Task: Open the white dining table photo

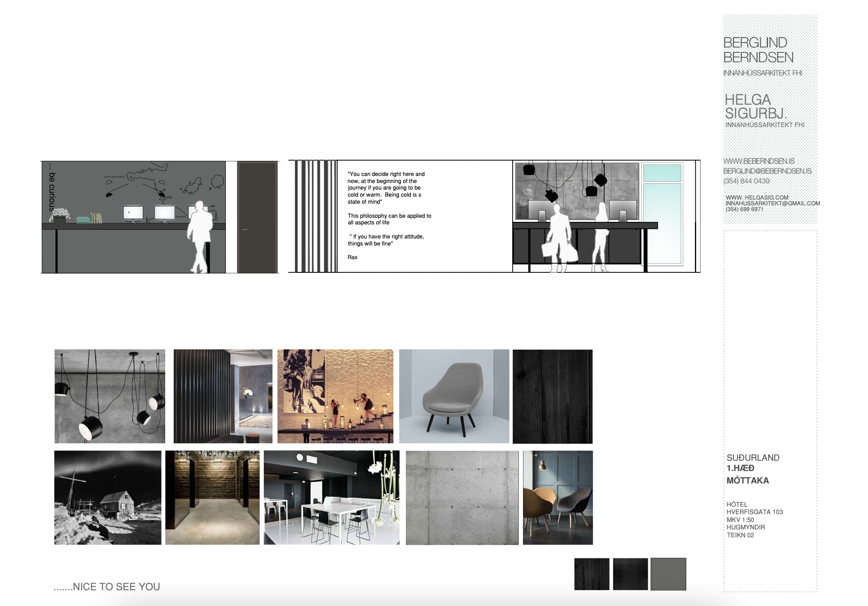Action: click(x=331, y=497)
